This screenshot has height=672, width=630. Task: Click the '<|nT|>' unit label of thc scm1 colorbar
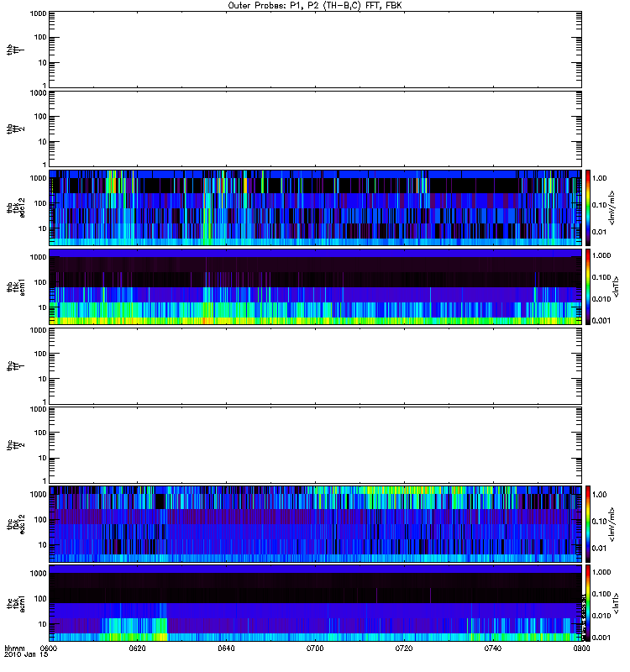tap(616, 603)
